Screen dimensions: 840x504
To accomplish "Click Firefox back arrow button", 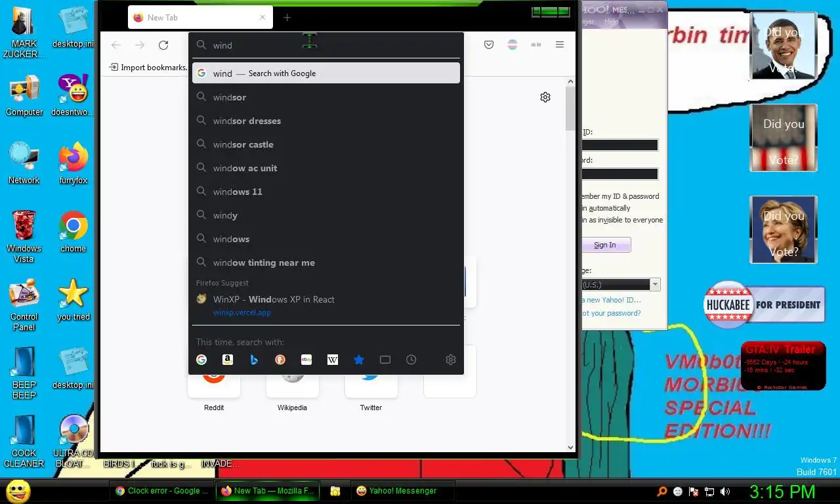I will [116, 45].
